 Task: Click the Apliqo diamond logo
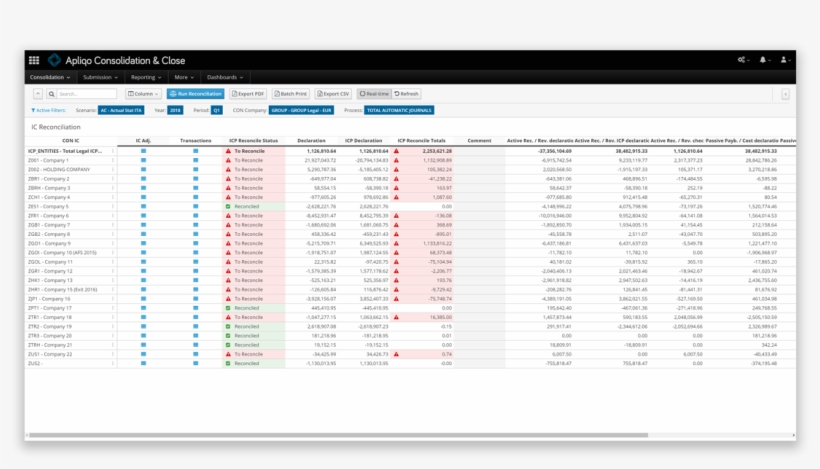pyautogui.click(x=54, y=60)
